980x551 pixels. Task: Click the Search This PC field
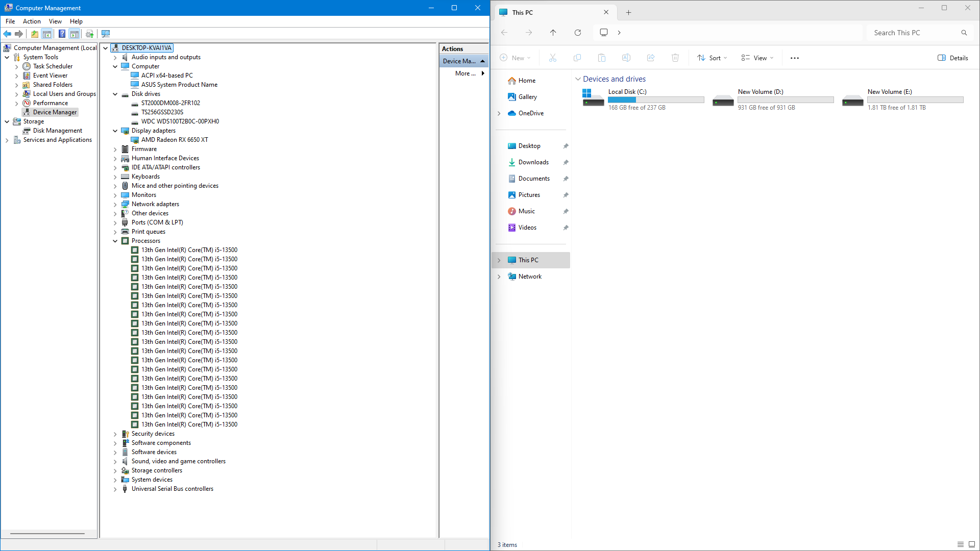(x=914, y=33)
